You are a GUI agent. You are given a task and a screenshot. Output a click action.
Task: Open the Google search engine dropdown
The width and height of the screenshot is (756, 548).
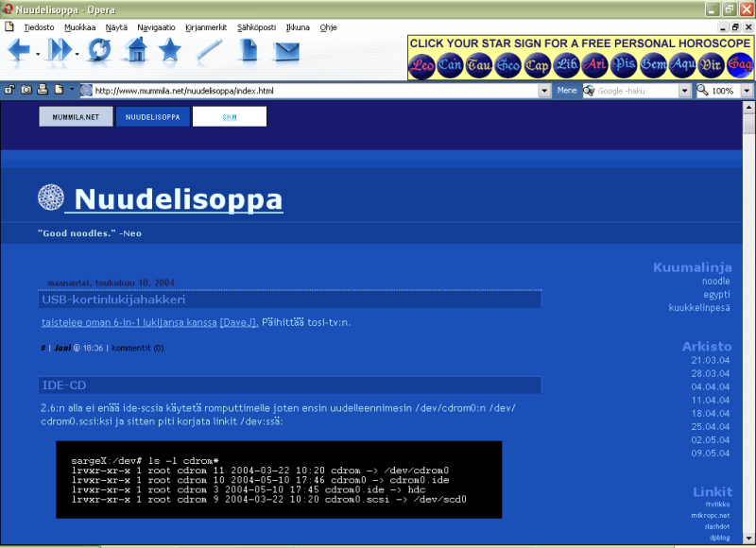[686, 91]
